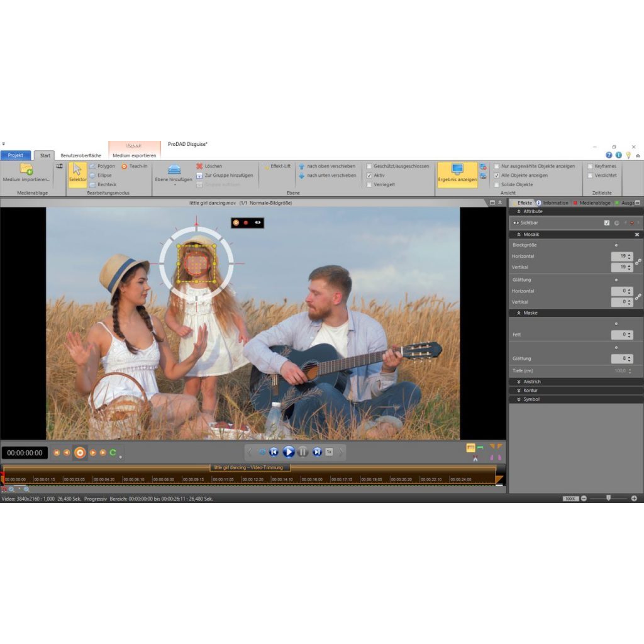Screen dimensions: 644x644
Task: Click the Medium importieren folder icon
Action: point(26,169)
